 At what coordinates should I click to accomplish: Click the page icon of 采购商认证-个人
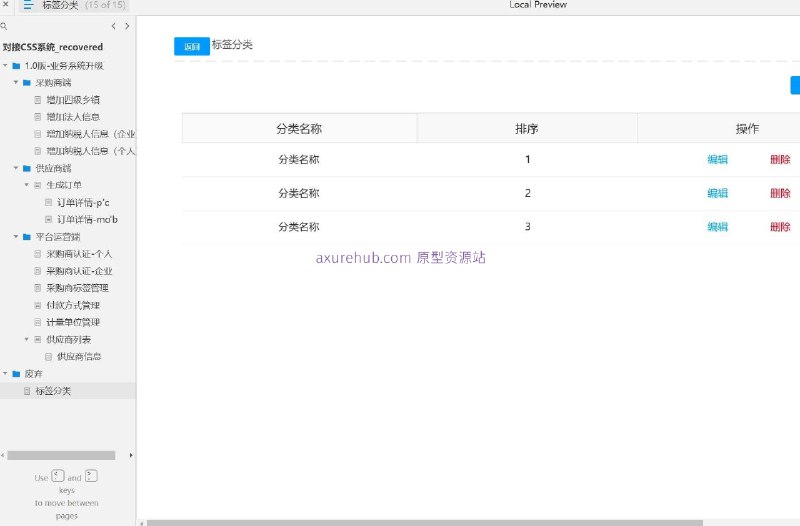click(38, 254)
